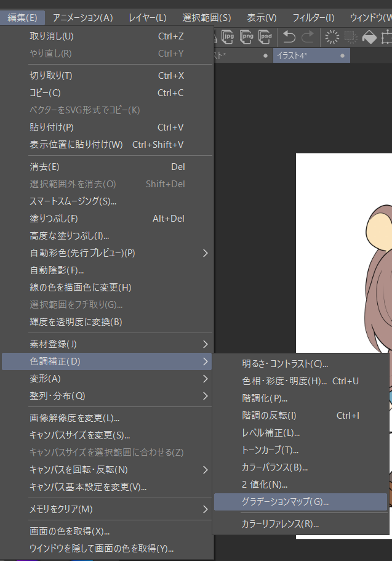Click the export as PSD icon

point(265,37)
